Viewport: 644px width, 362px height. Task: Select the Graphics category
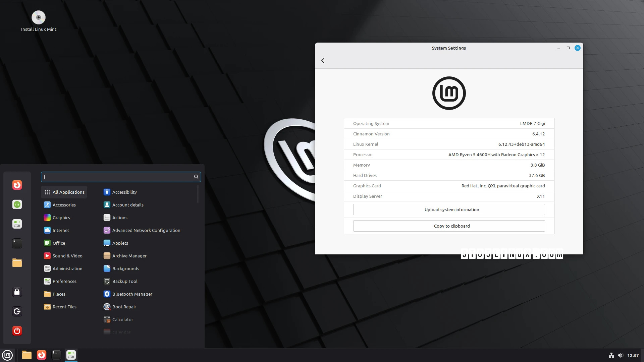pyautogui.click(x=61, y=218)
